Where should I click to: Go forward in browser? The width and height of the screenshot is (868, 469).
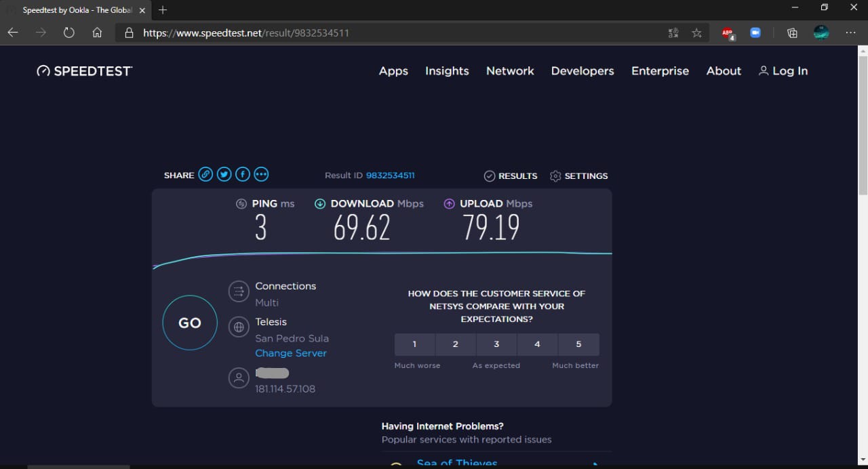coord(41,33)
